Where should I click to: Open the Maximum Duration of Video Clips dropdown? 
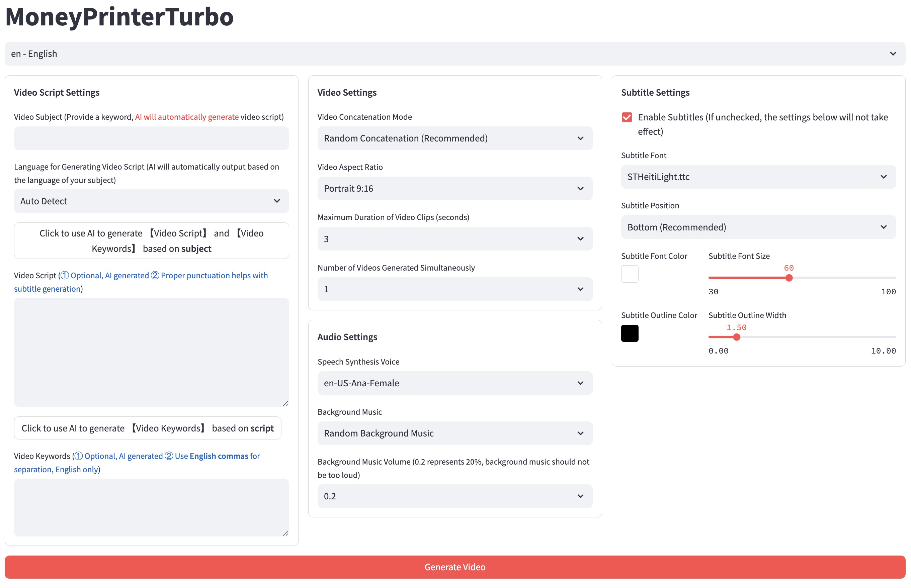tap(454, 238)
